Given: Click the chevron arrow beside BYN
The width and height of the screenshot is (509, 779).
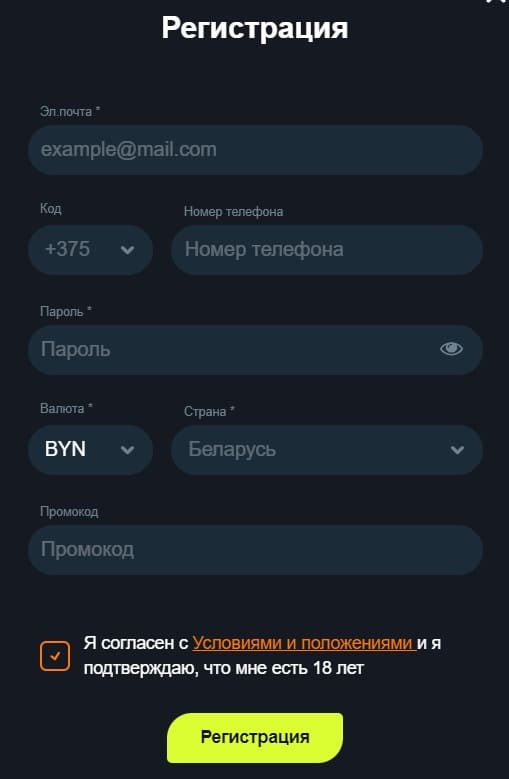Looking at the screenshot, I should pos(128,450).
